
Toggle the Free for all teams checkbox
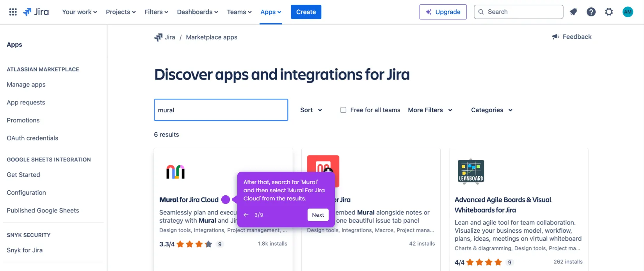(343, 110)
